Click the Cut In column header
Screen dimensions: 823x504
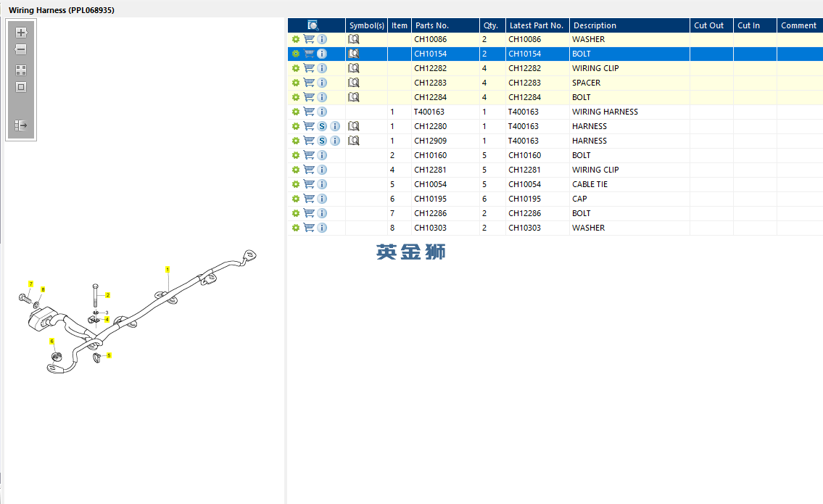[x=755, y=25]
